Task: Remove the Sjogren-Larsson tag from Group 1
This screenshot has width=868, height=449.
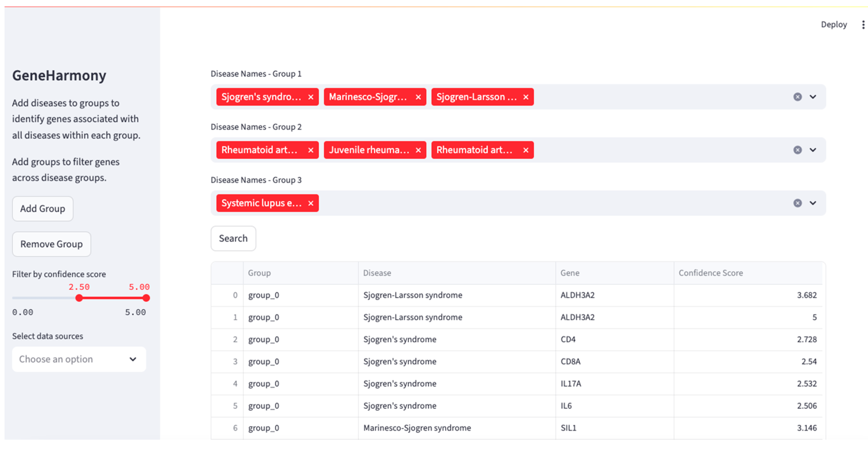Action: 526,97
